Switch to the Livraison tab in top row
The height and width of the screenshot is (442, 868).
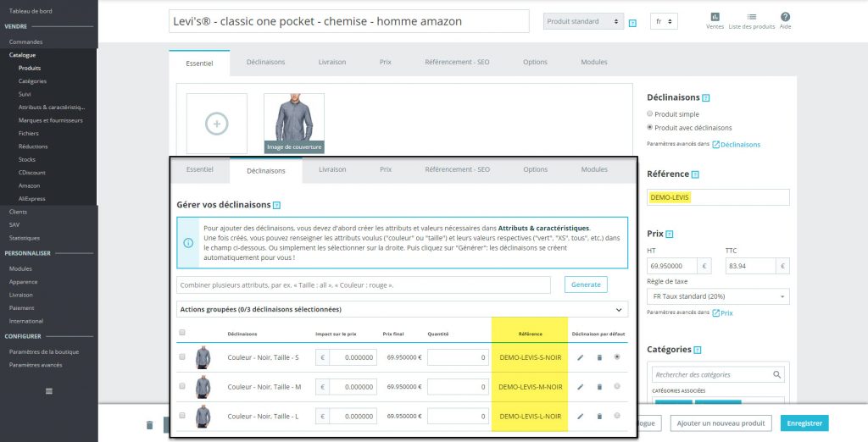(x=332, y=62)
